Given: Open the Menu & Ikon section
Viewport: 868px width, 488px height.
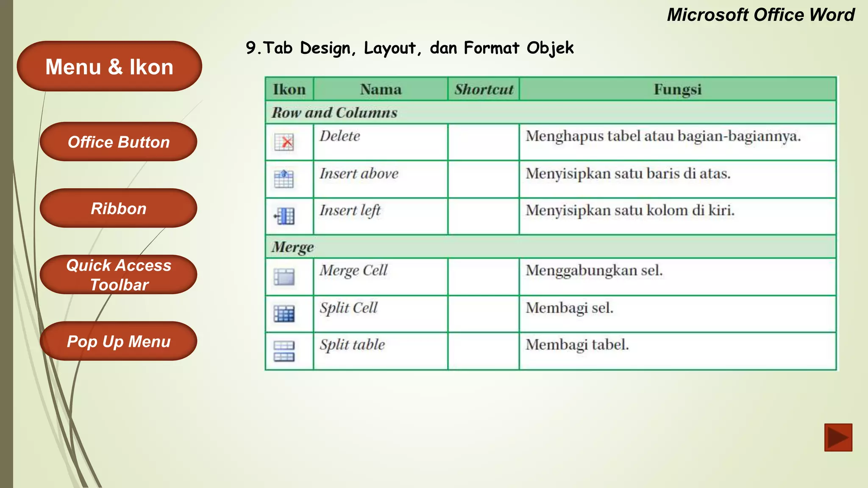Looking at the screenshot, I should pos(109,66).
